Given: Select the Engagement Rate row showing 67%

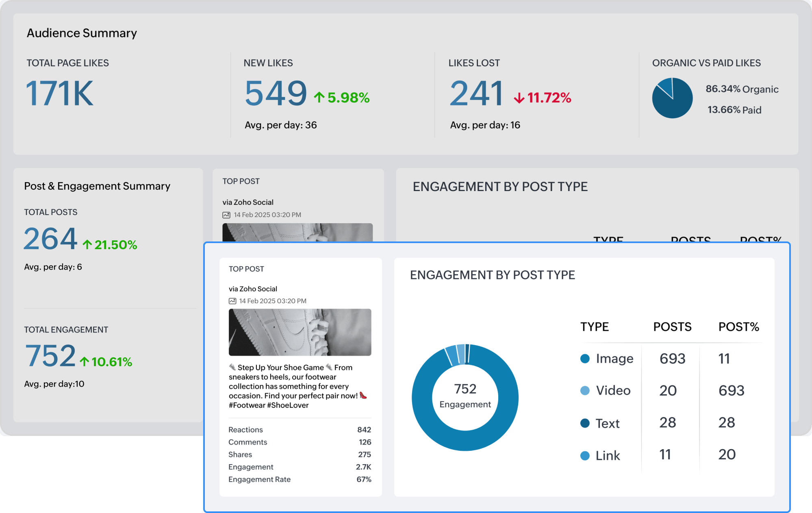Looking at the screenshot, I should click(x=300, y=479).
